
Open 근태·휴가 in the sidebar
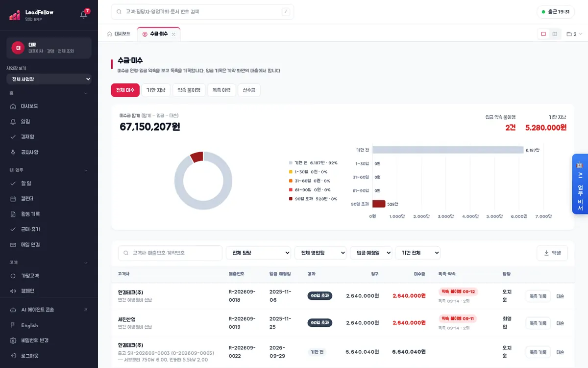tap(49, 229)
